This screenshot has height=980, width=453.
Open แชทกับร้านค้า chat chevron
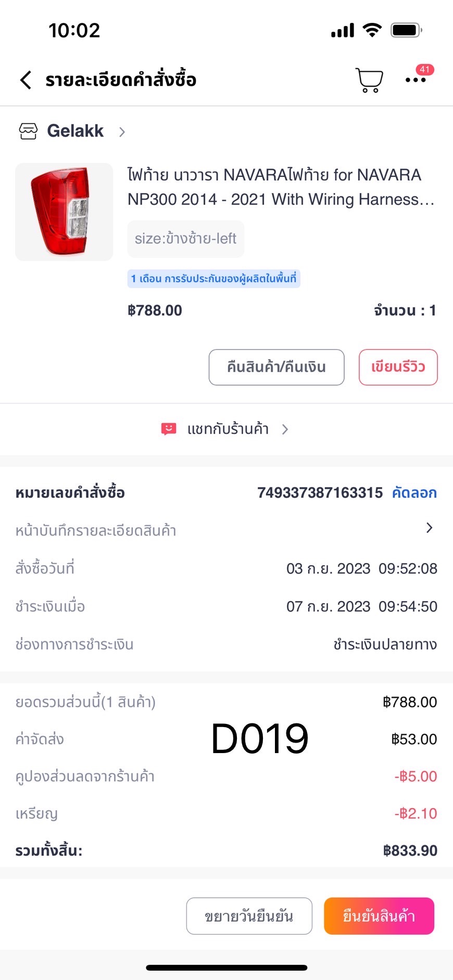click(x=285, y=429)
